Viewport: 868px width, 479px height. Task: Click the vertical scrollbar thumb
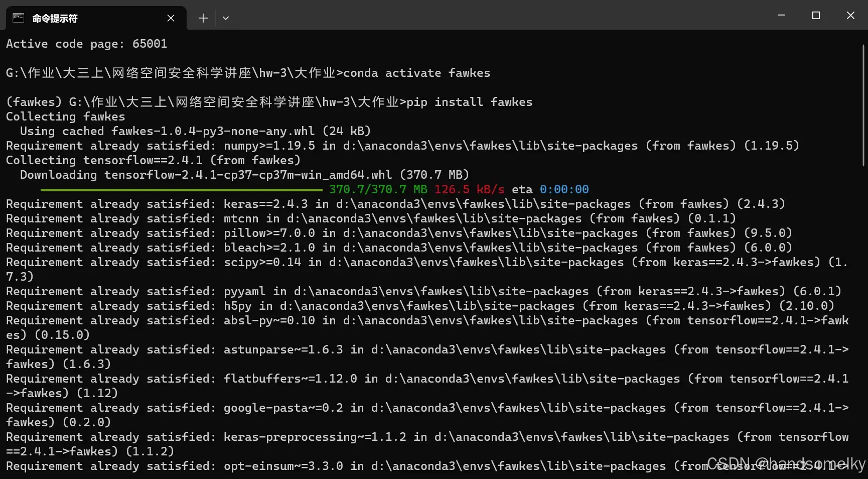pos(863,105)
